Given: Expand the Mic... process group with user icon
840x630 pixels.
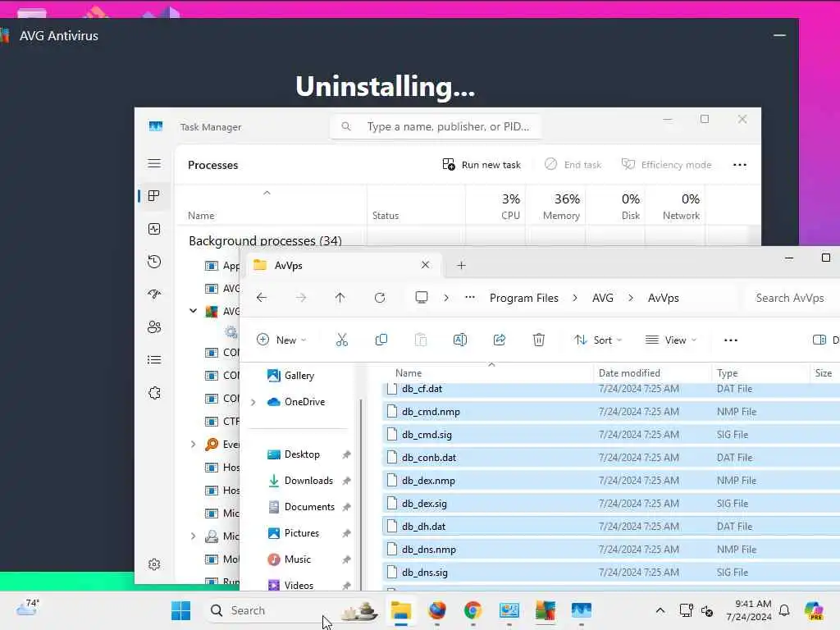Looking at the screenshot, I should coord(193,536).
